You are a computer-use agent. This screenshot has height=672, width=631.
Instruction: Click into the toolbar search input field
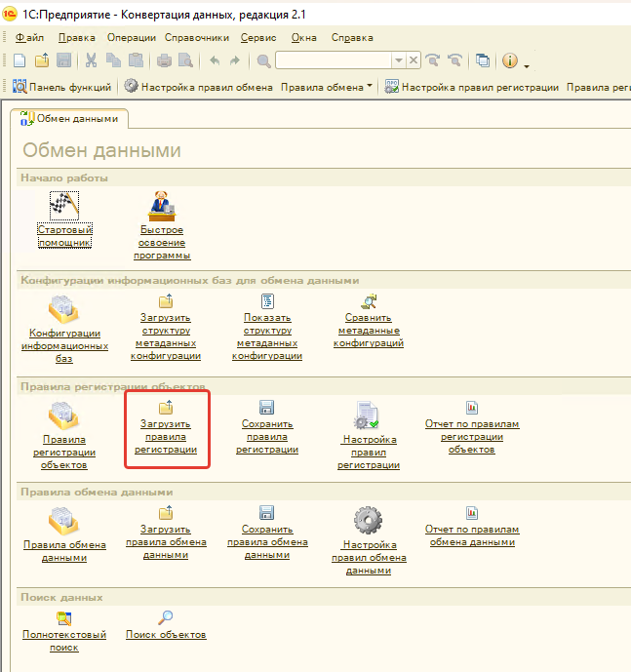pyautogui.click(x=333, y=60)
